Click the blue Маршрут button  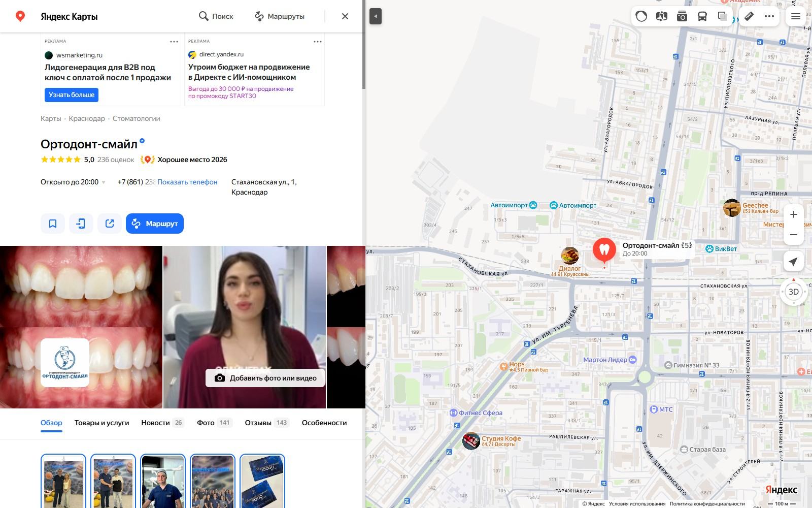click(155, 224)
